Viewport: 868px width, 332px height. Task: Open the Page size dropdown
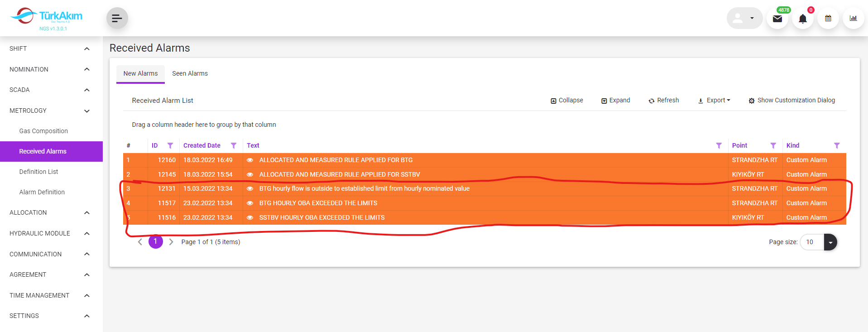click(x=830, y=242)
